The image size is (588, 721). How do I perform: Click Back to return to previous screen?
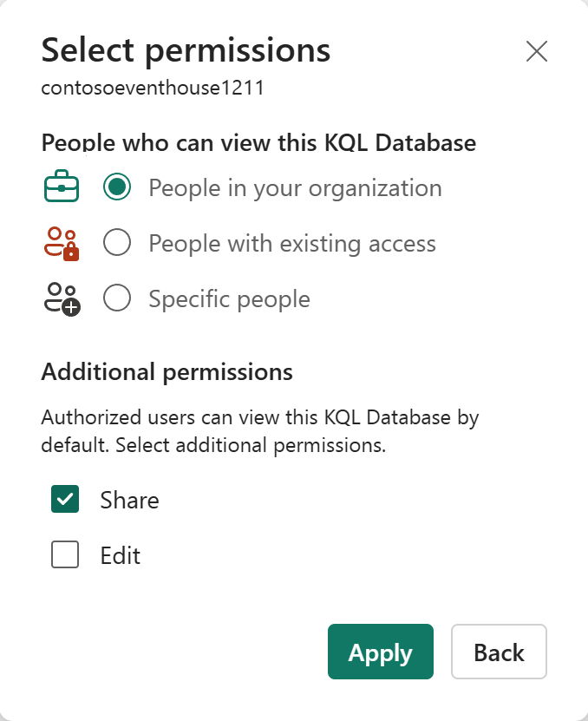point(499,652)
